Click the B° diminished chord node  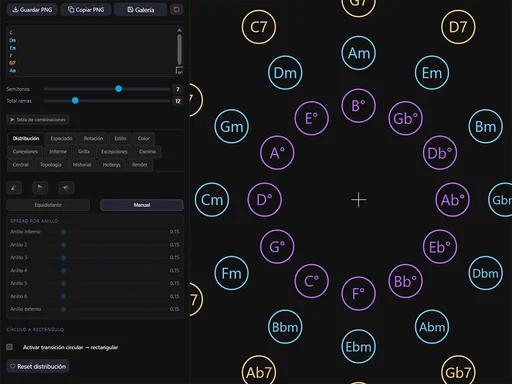coord(359,106)
